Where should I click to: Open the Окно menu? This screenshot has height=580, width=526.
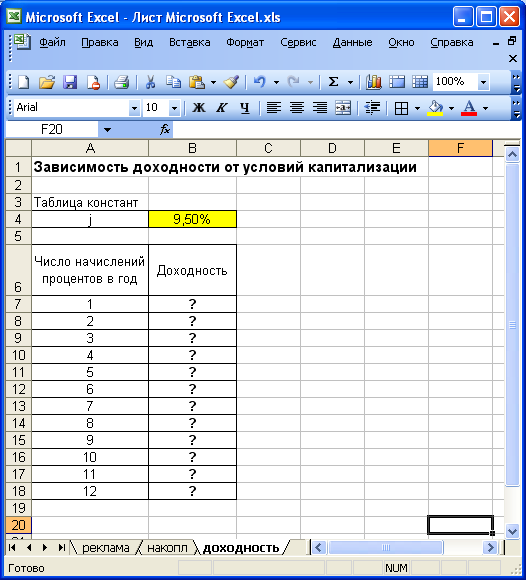tap(401, 43)
